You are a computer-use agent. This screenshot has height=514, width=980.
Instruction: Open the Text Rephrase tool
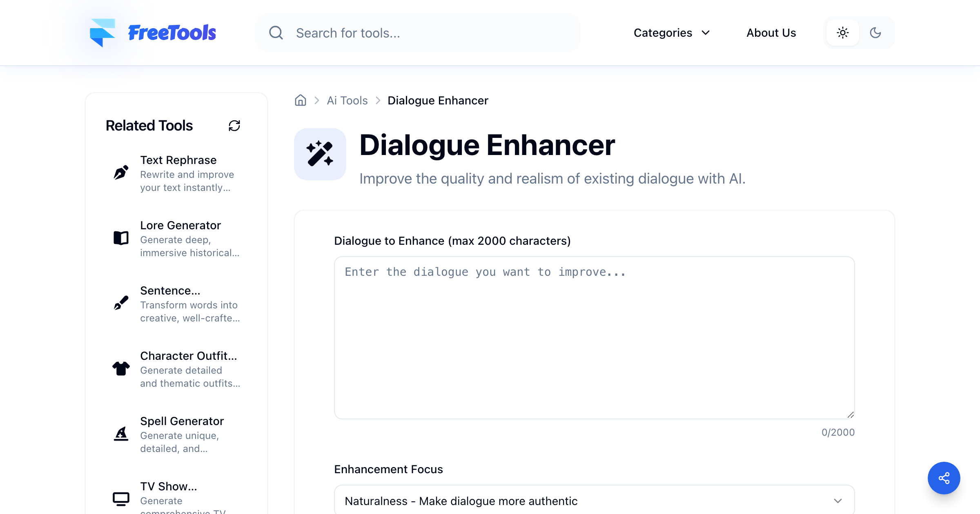tap(176, 173)
